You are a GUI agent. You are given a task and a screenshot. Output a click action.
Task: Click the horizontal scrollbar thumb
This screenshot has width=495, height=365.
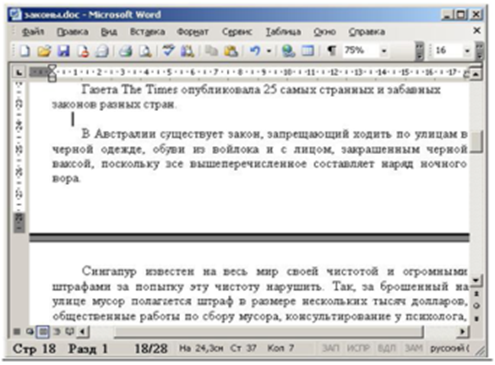(269, 332)
